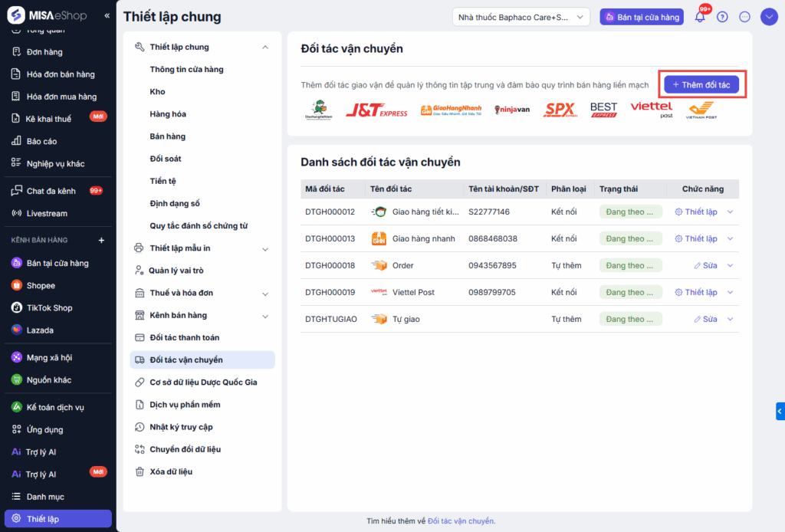Image resolution: width=785 pixels, height=532 pixels.
Task: Click Thiết lập for Giao hàng tiết kiệm
Action: 696,212
